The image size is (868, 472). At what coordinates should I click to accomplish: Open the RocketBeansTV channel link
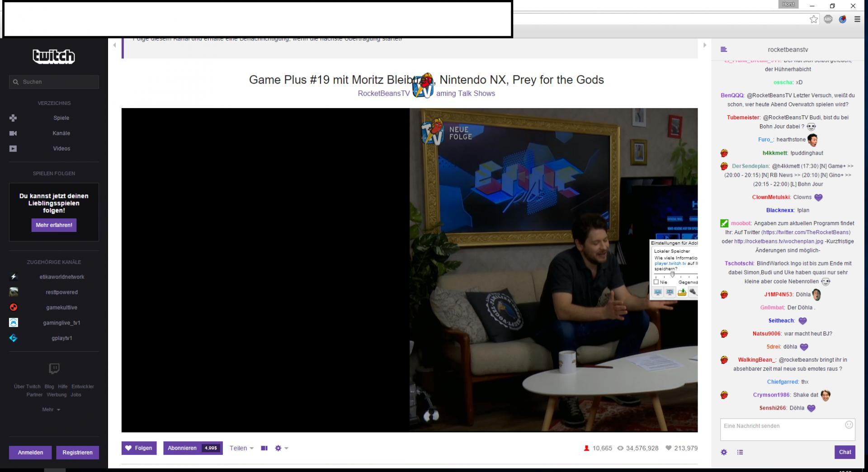[x=384, y=94]
